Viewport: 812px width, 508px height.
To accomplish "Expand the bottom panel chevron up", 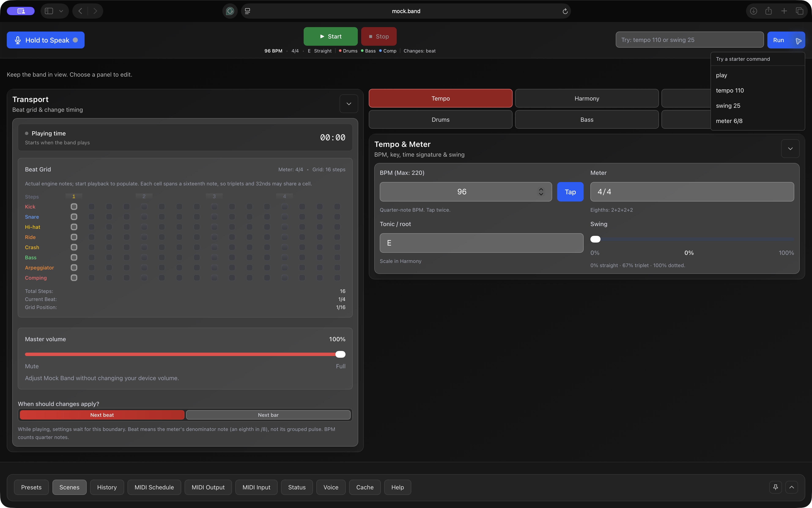I will point(792,487).
